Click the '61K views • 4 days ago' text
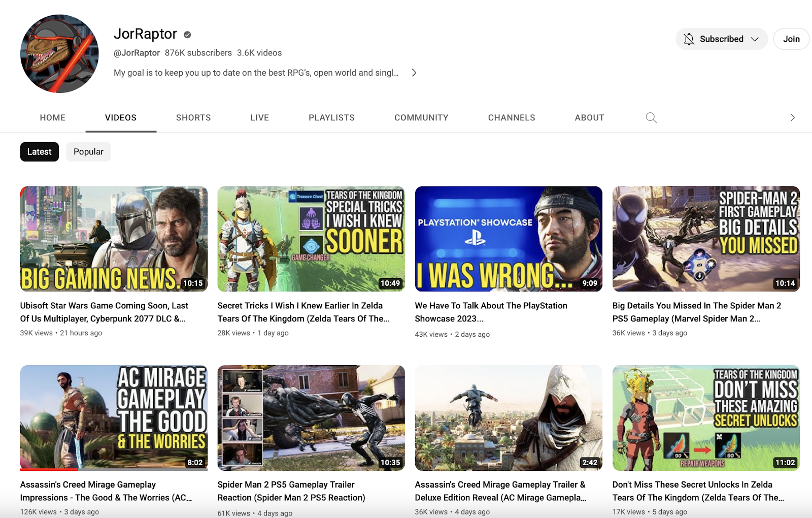Image resolution: width=812 pixels, height=518 pixels. pyautogui.click(x=255, y=513)
